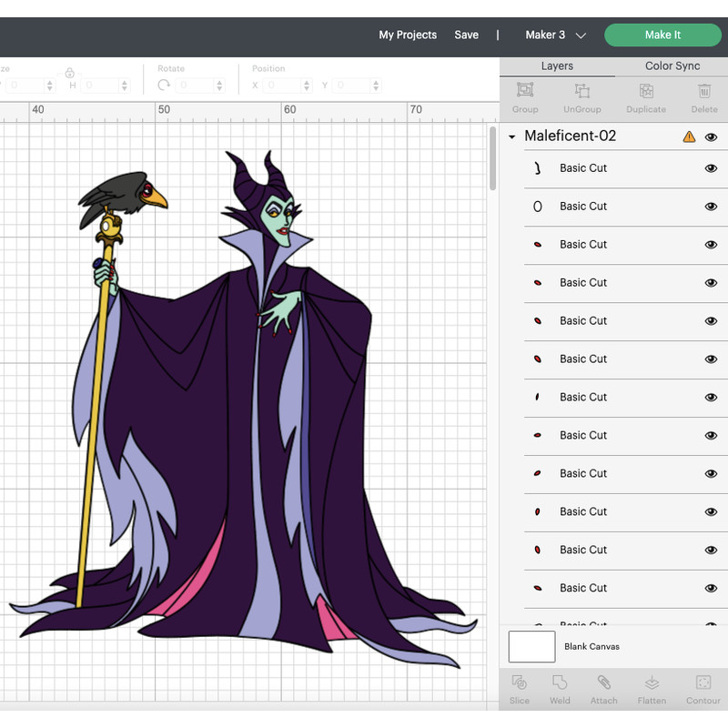Image resolution: width=728 pixels, height=728 pixels.
Task: Open the Maker 3 machine dropdown
Action: [x=555, y=35]
